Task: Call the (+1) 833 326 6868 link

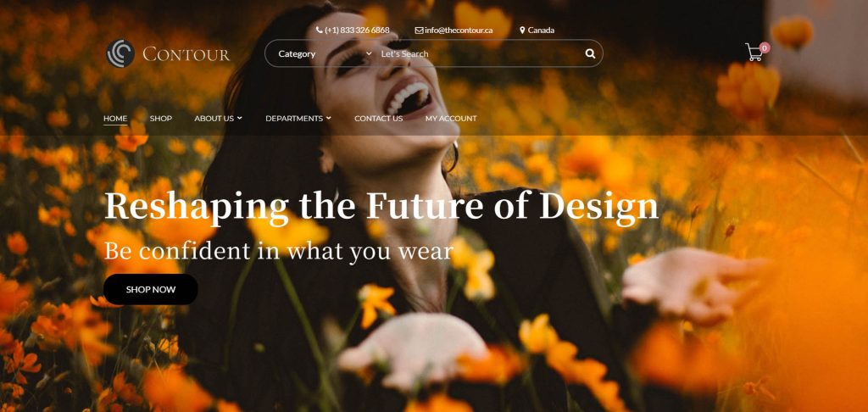Action: tap(357, 31)
